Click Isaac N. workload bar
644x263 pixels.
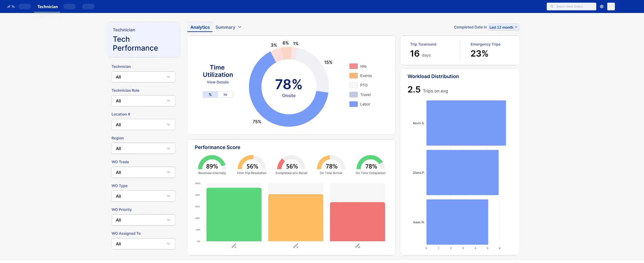tap(457, 222)
